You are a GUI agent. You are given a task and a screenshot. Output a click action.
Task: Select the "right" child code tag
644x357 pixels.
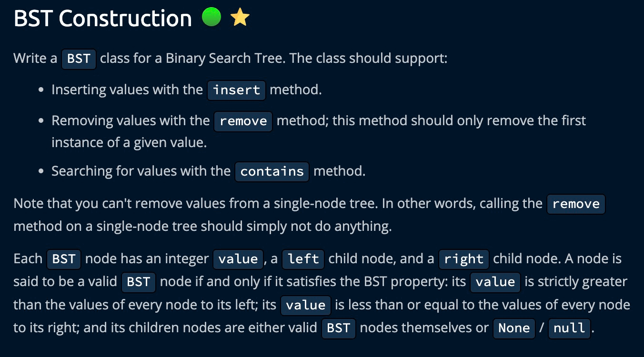463,259
